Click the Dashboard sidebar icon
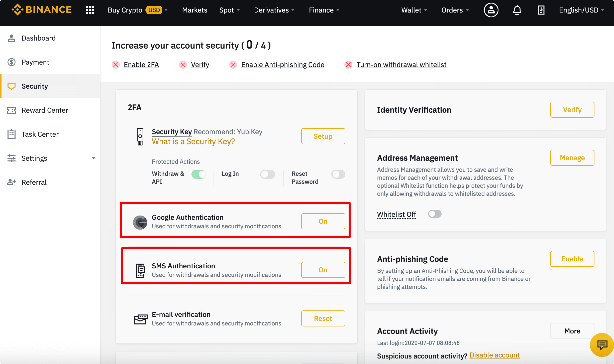The height and width of the screenshot is (364, 614). coord(12,38)
